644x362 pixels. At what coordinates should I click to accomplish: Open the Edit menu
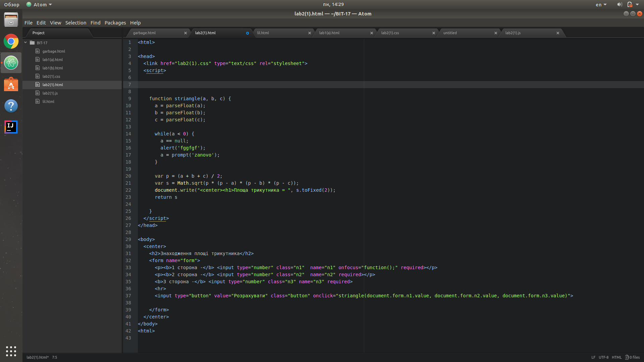coord(41,22)
